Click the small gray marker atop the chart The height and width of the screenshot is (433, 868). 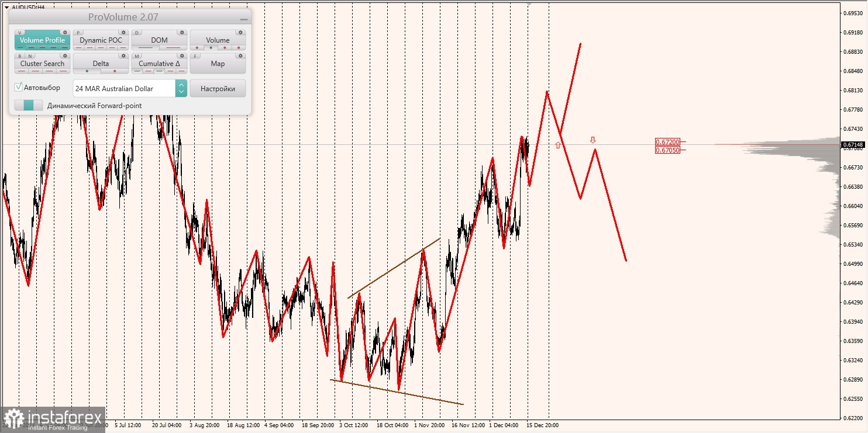coord(529,4)
